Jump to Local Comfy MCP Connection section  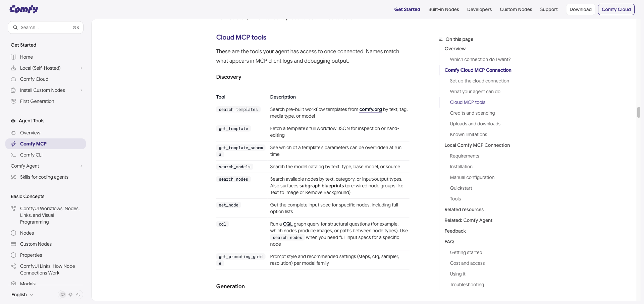(477, 145)
